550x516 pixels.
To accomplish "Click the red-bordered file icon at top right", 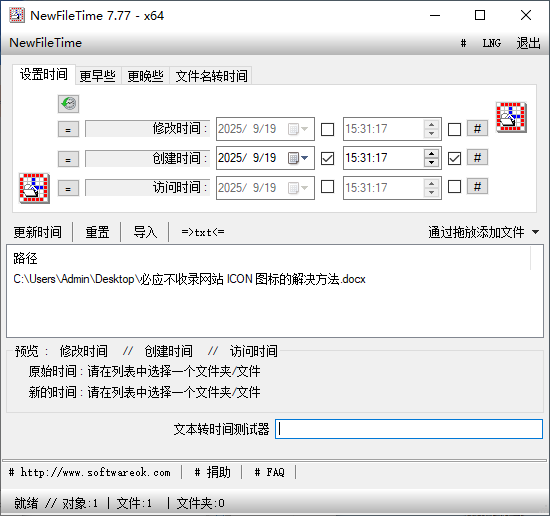I will coord(511,117).
